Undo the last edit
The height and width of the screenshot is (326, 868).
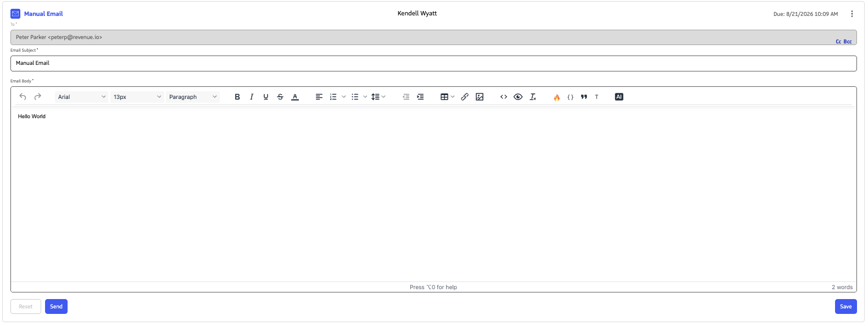23,97
